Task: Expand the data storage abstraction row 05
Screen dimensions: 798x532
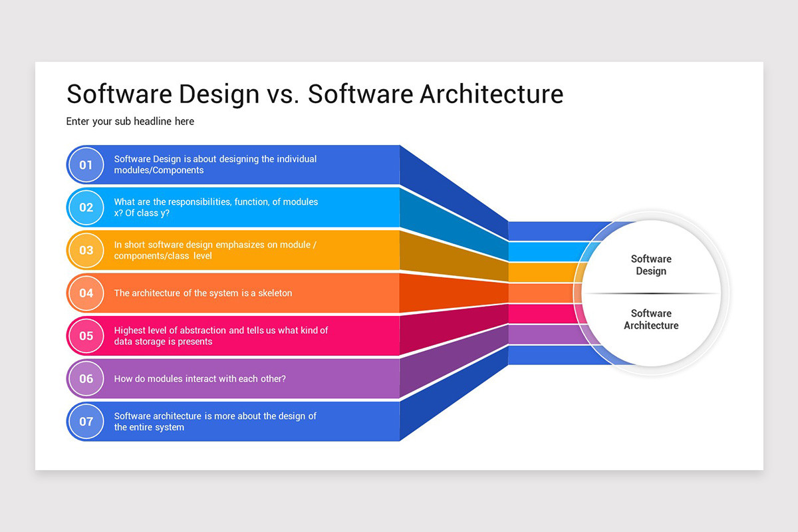Action: pos(253,336)
